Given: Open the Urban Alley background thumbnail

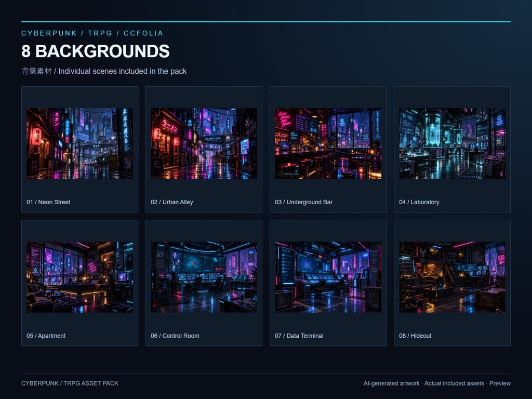Looking at the screenshot, I should [x=204, y=143].
